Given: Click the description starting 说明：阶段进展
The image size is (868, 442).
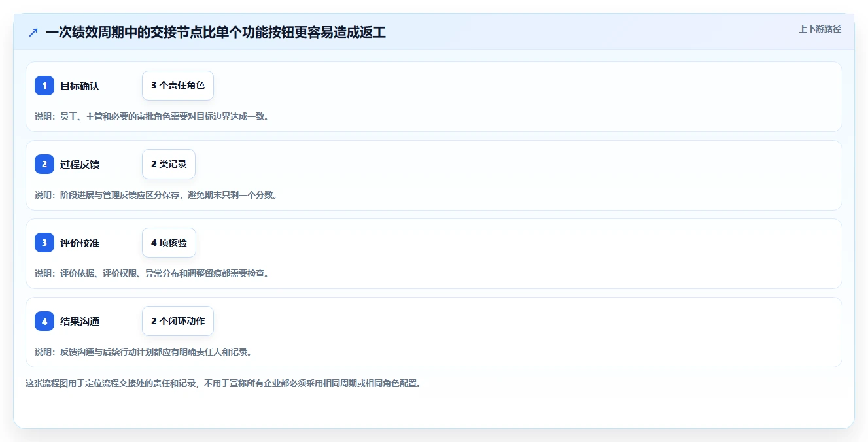Looking at the screenshot, I should 156,195.
